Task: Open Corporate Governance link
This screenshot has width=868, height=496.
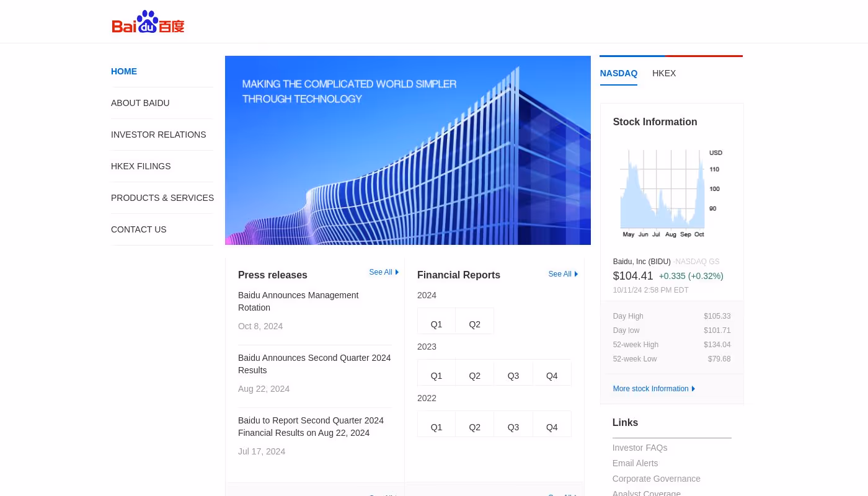Action: (x=656, y=479)
